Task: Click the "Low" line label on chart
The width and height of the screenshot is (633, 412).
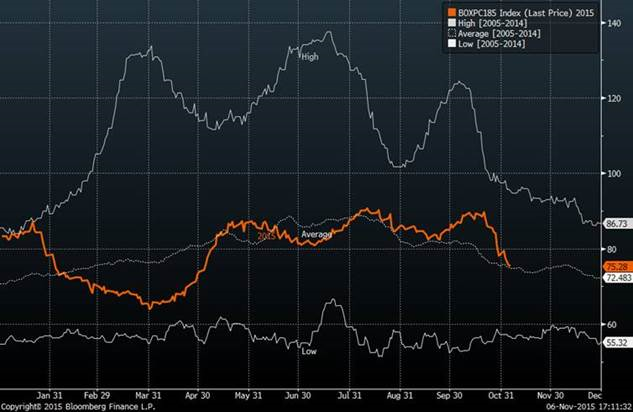Action: click(308, 351)
